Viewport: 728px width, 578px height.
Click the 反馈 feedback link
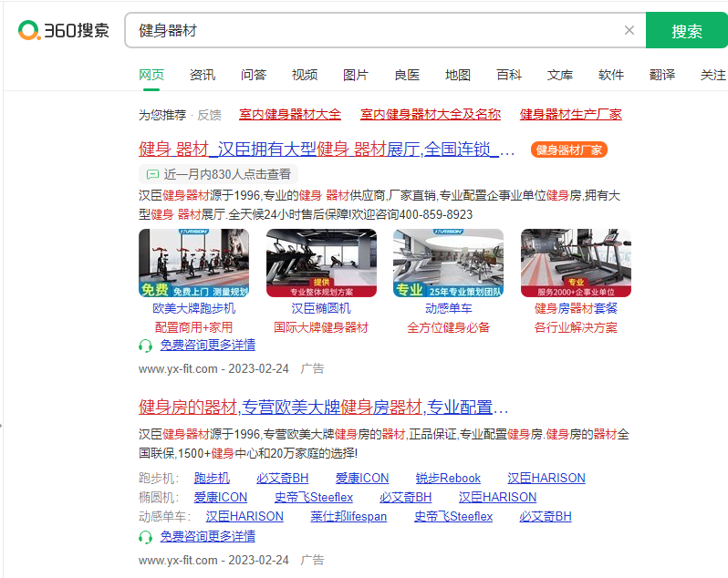point(210,115)
